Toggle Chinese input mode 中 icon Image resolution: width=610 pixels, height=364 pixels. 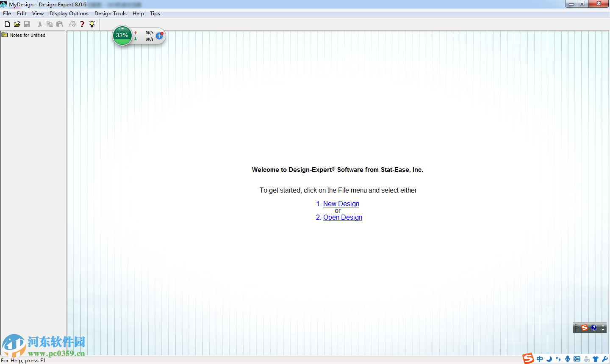(x=540, y=359)
